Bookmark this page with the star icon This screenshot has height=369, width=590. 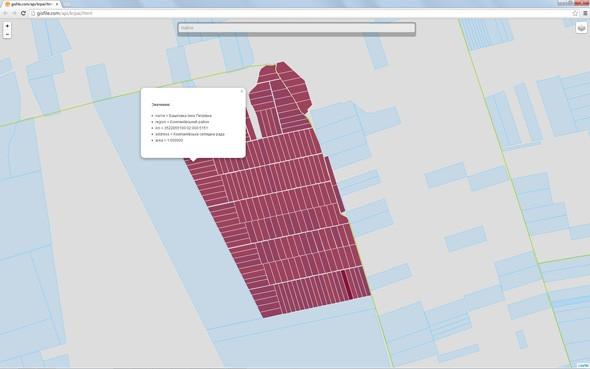[575, 13]
